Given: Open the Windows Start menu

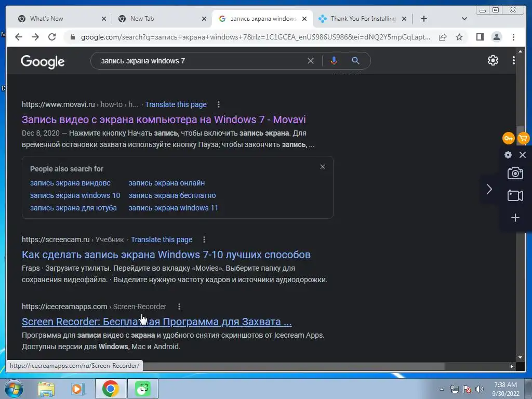Looking at the screenshot, I should (x=14, y=389).
